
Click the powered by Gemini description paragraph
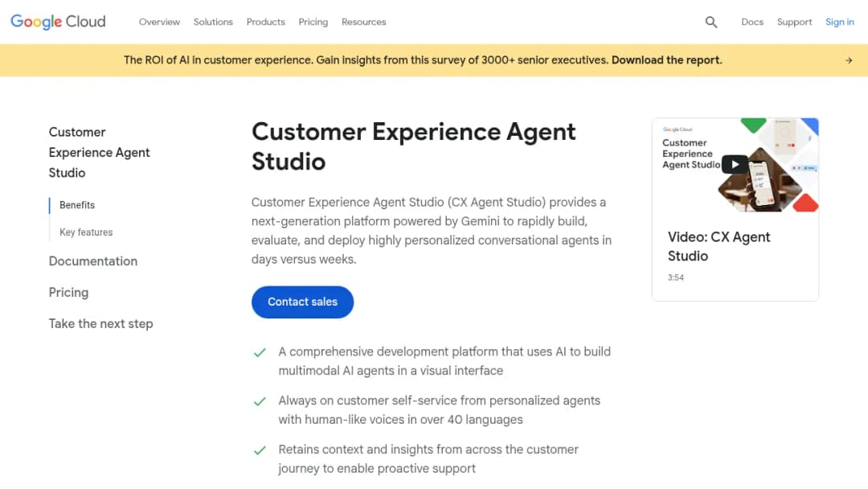432,230
